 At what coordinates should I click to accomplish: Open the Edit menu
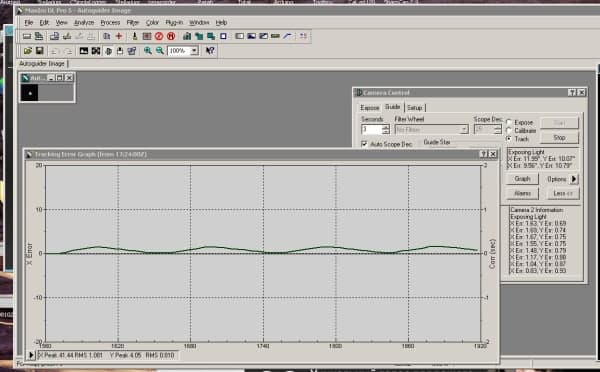click(x=44, y=23)
